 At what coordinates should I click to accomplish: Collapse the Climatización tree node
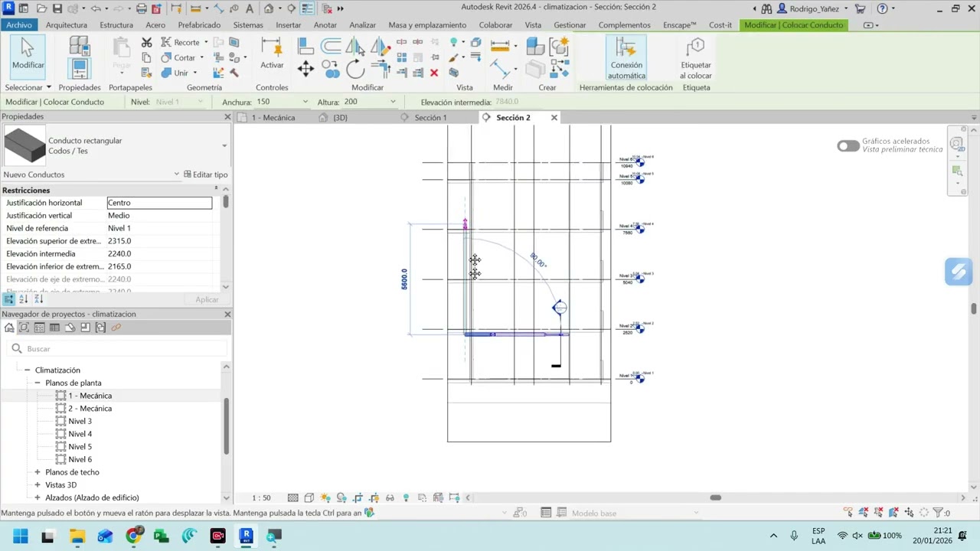click(27, 370)
